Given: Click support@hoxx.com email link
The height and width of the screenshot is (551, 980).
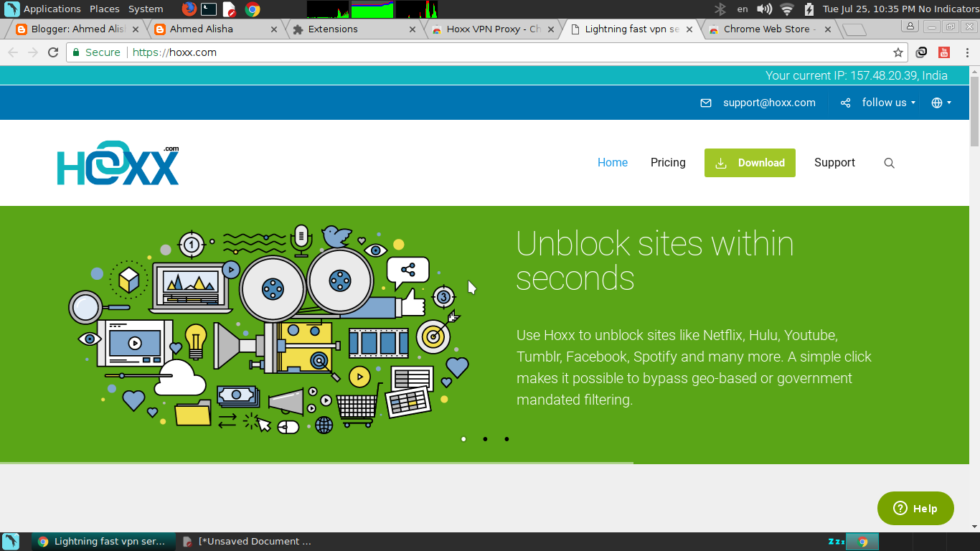Looking at the screenshot, I should [769, 103].
